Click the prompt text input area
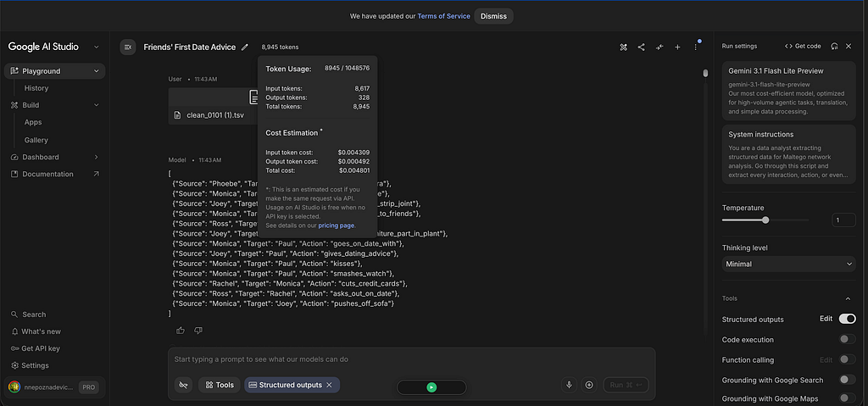 pos(411,359)
